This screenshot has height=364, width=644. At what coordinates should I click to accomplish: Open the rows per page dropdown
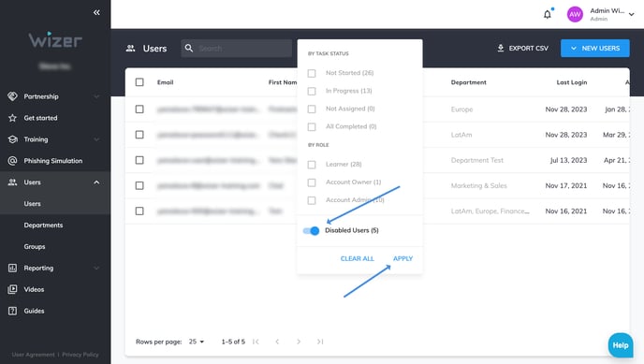tap(197, 342)
